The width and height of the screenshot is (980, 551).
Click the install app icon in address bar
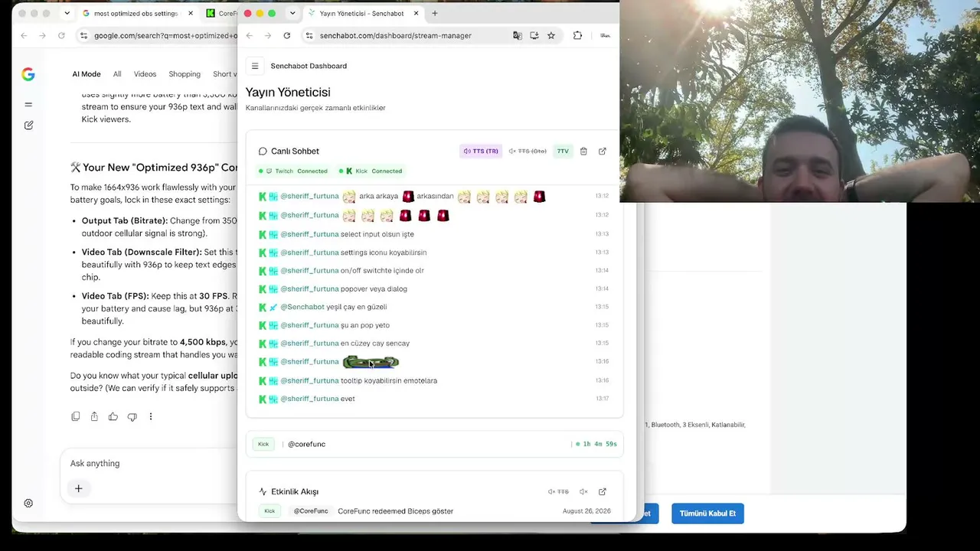coord(534,35)
